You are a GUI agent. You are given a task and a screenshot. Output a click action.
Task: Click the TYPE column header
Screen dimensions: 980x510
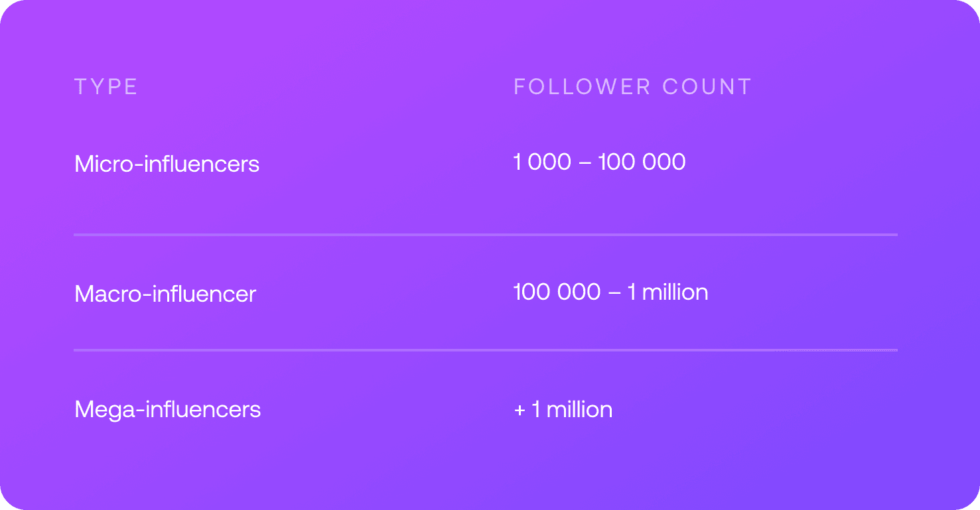(x=106, y=87)
